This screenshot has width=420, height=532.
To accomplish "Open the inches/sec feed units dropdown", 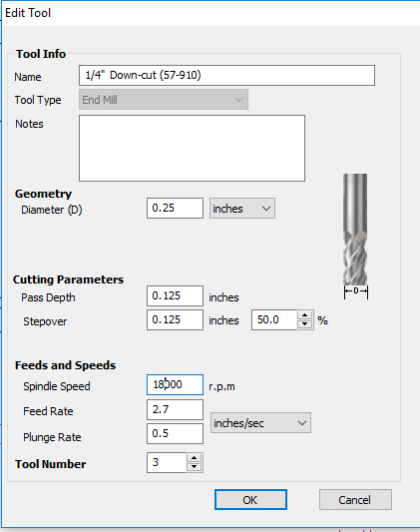I will click(260, 423).
